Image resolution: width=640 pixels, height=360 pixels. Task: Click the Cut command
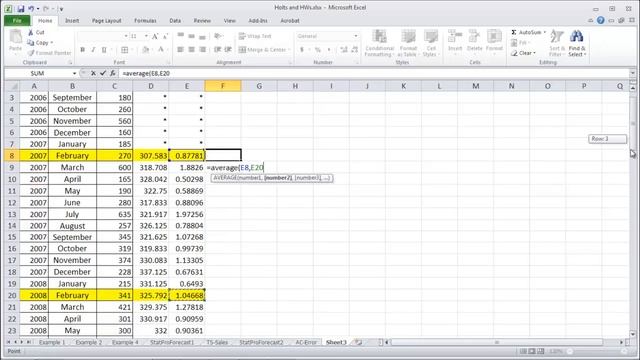click(36, 32)
